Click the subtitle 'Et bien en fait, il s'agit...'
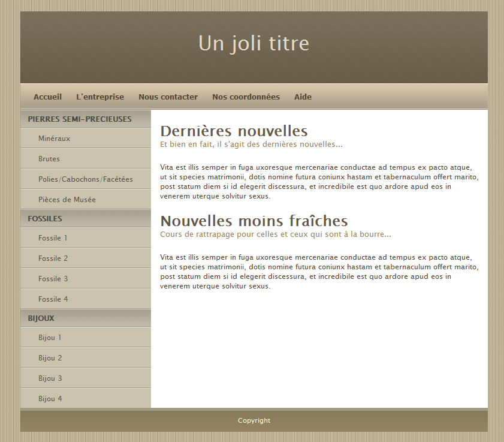504x442 pixels. (251, 145)
